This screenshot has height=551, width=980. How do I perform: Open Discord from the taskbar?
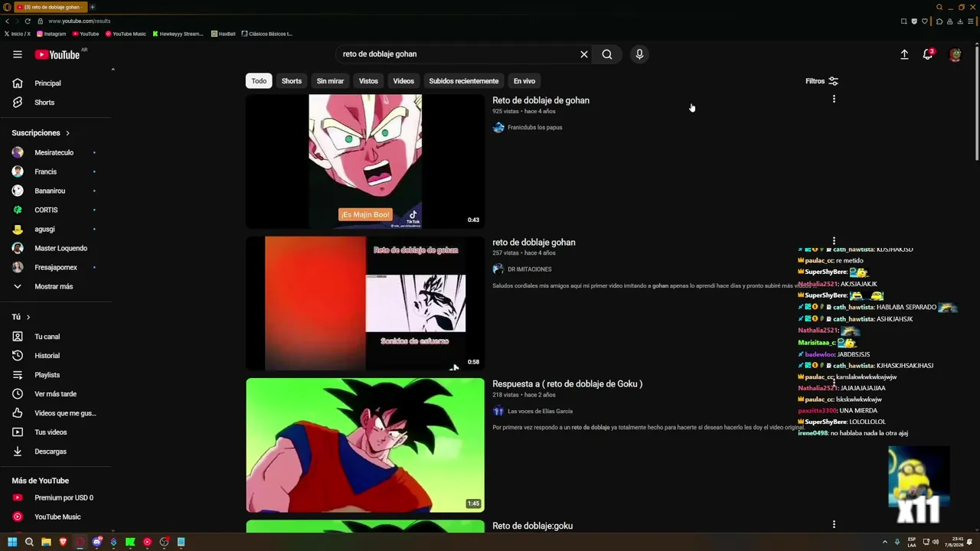(97, 542)
